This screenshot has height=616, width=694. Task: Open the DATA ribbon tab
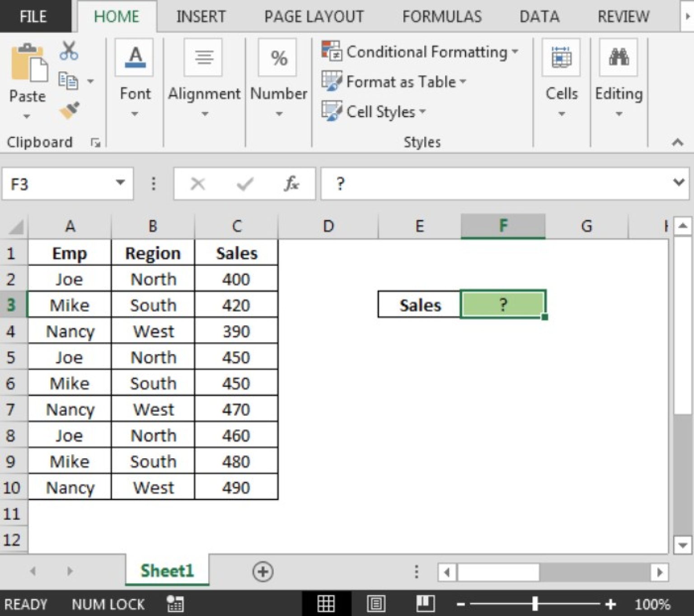539,16
